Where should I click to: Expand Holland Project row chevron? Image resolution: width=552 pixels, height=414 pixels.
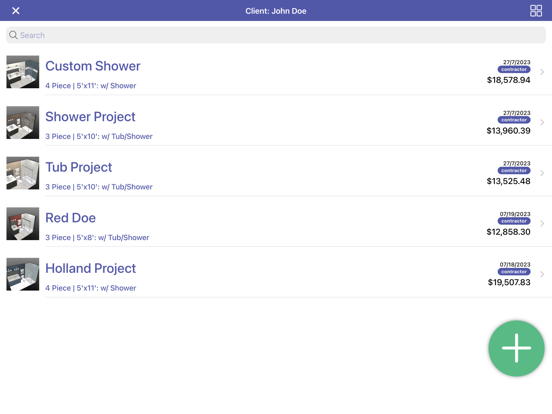point(542,274)
